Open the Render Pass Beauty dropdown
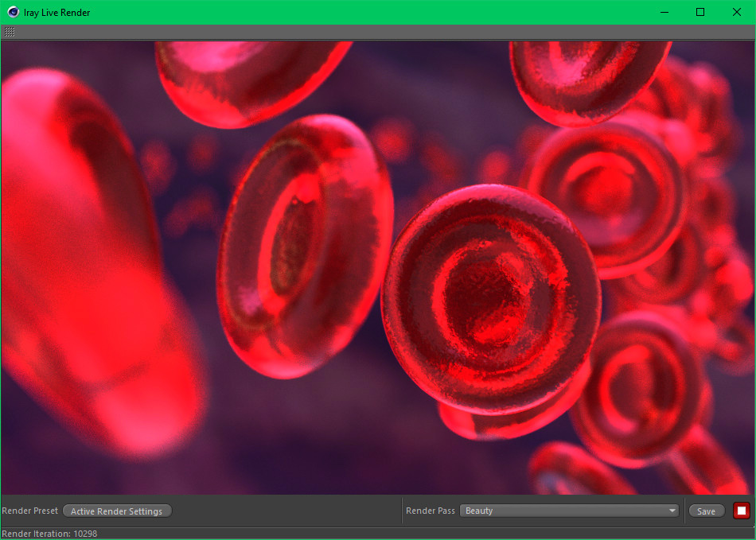 coord(569,511)
